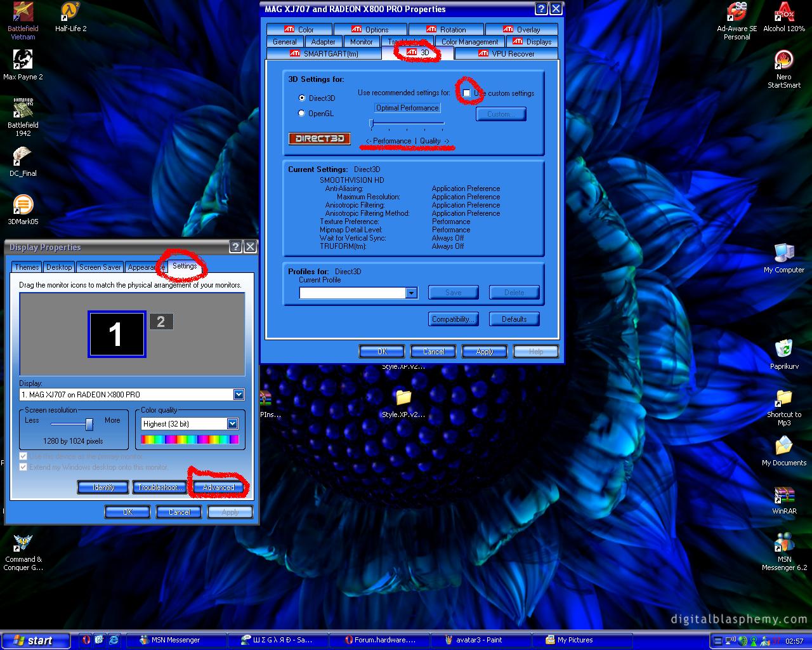Click the Start button
The image size is (812, 650).
(36, 640)
